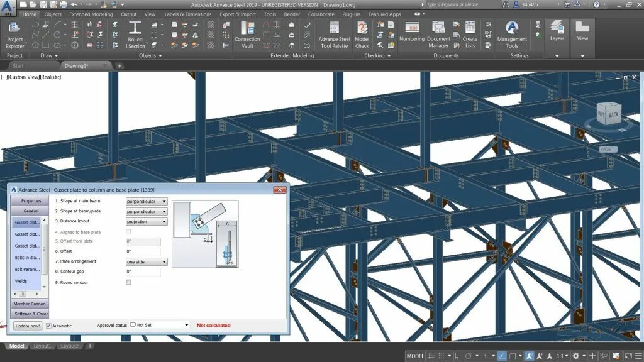The height and width of the screenshot is (362, 644).
Task: Open the Labels & Dimensions ribbon tab
Action: point(187,14)
